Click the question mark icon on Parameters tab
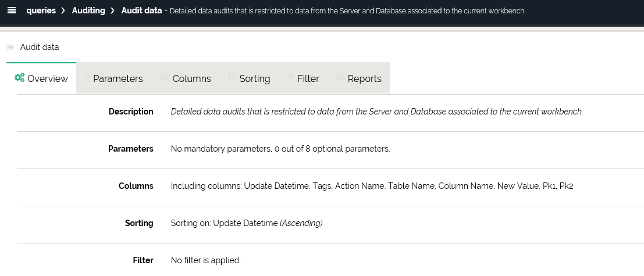Viewport: 644px width, 276px height. point(87,78)
